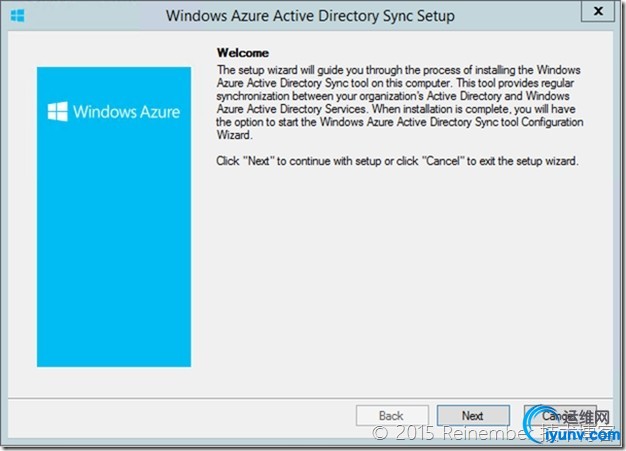This screenshot has height=451, width=626.
Task: Click the Windows logo on the Azure banner
Action: pyautogui.click(x=58, y=111)
